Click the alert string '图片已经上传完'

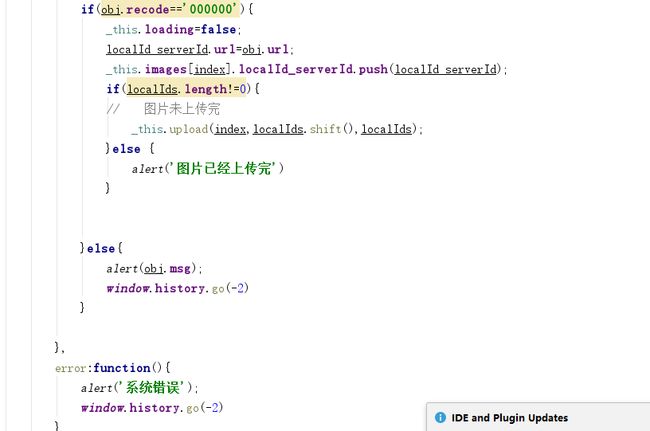(x=224, y=168)
